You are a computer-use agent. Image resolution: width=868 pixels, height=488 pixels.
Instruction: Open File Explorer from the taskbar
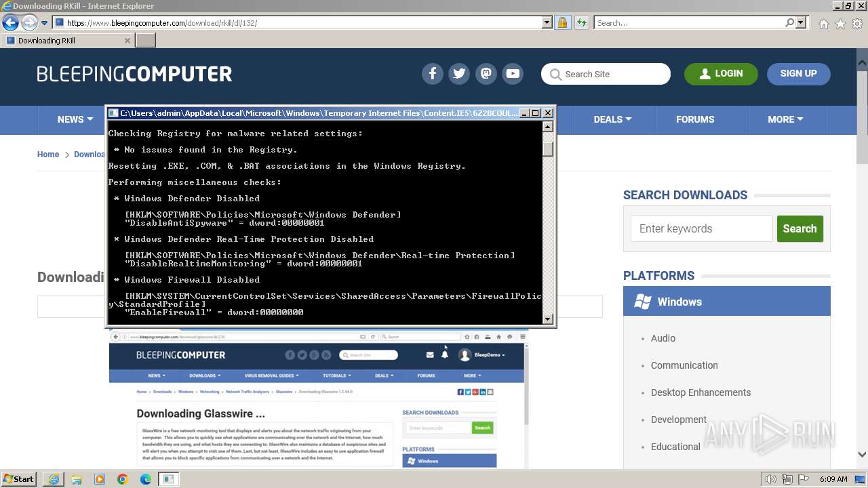tap(77, 479)
